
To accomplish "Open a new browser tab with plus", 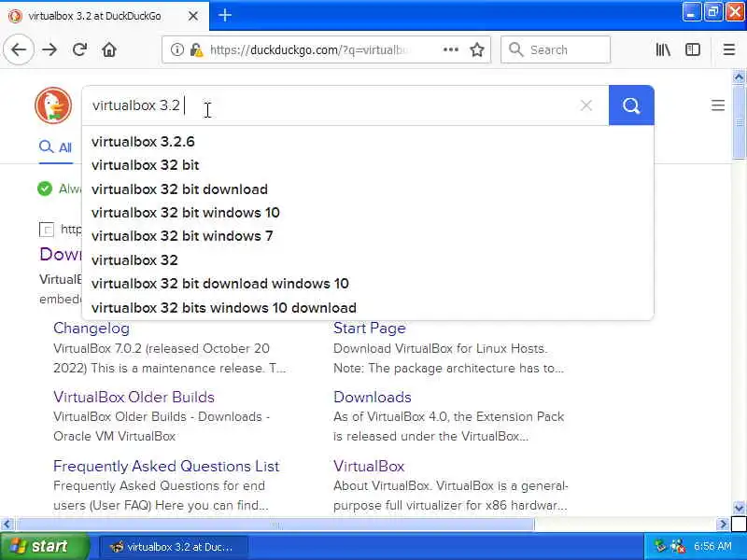I will click(x=225, y=15).
